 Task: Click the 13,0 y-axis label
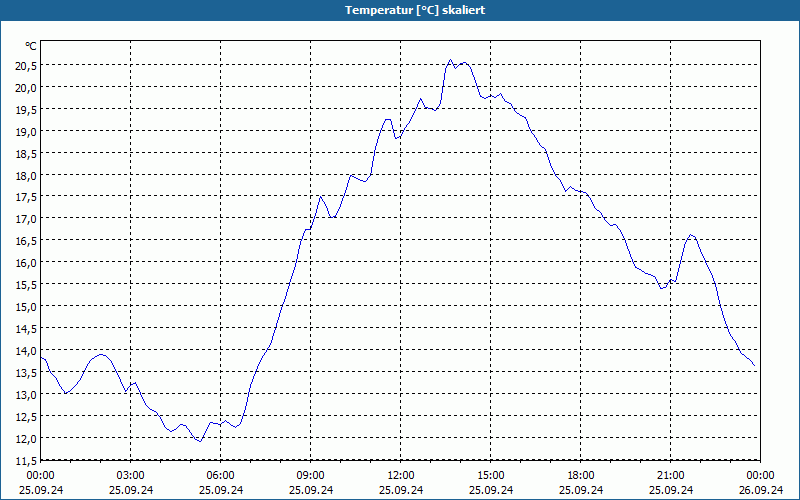coord(27,394)
